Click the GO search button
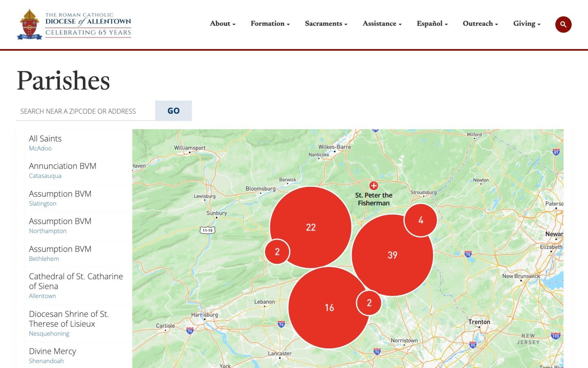Viewport: 588px width, 368px height. click(173, 111)
